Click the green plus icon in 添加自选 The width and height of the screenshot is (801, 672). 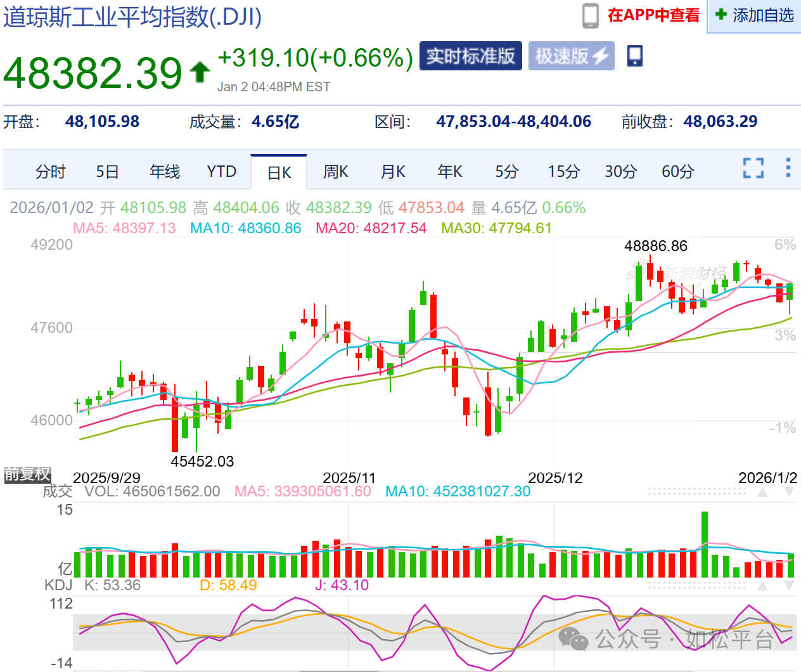pos(721,15)
